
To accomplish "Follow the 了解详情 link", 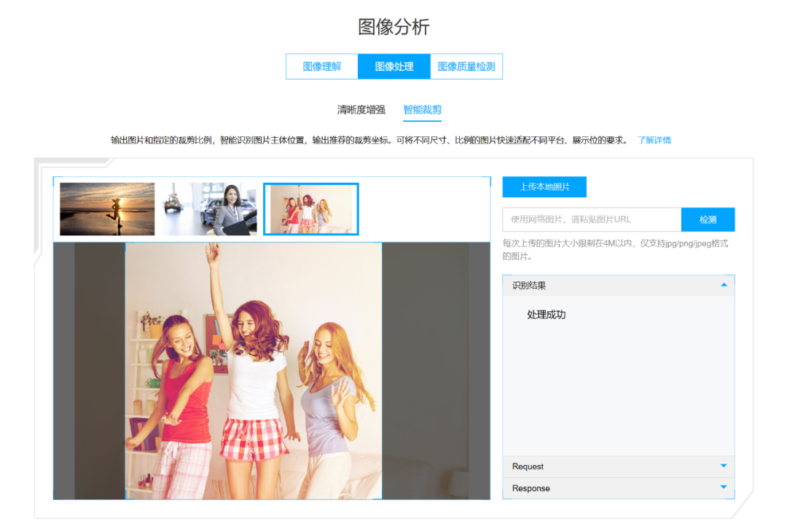I will click(x=654, y=140).
